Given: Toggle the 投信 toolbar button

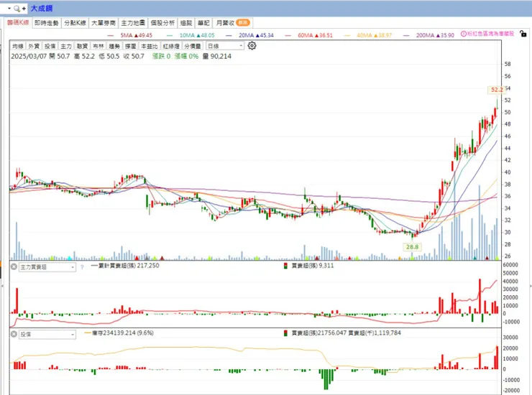Looking at the screenshot, I should click(x=50, y=46).
